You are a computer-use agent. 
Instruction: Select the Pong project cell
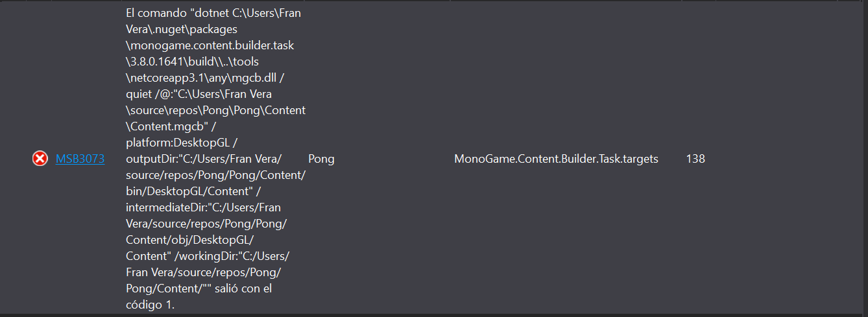click(x=322, y=159)
